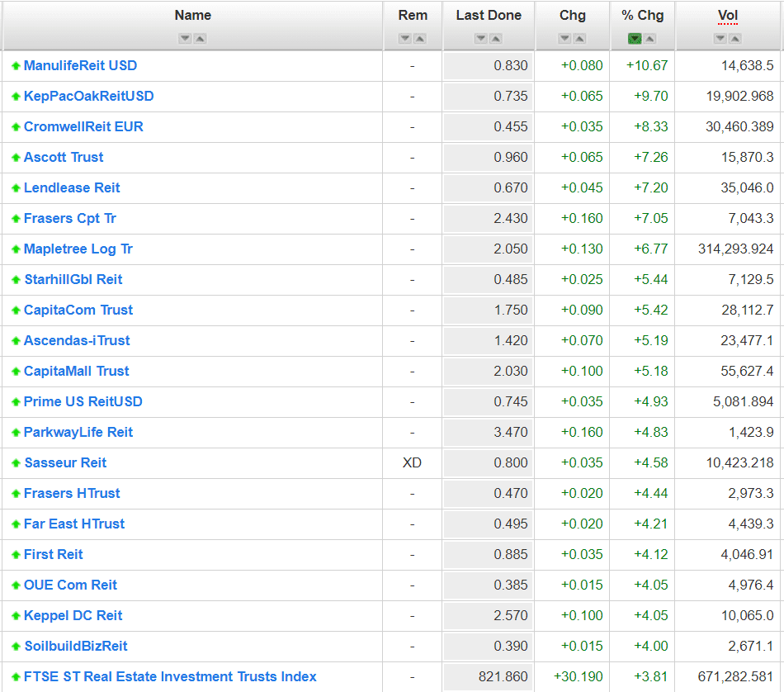This screenshot has width=784, height=692.
Task: Click % change value +6.77
Action: coord(651,249)
